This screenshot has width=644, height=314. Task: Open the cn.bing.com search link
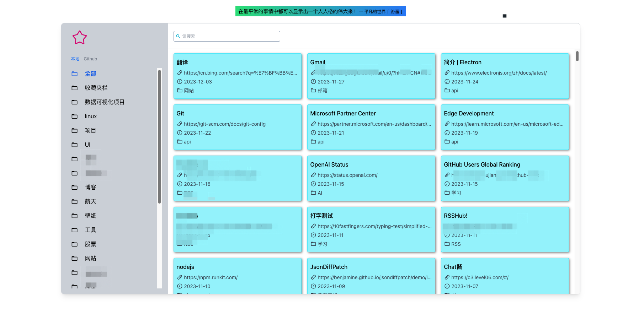240,73
